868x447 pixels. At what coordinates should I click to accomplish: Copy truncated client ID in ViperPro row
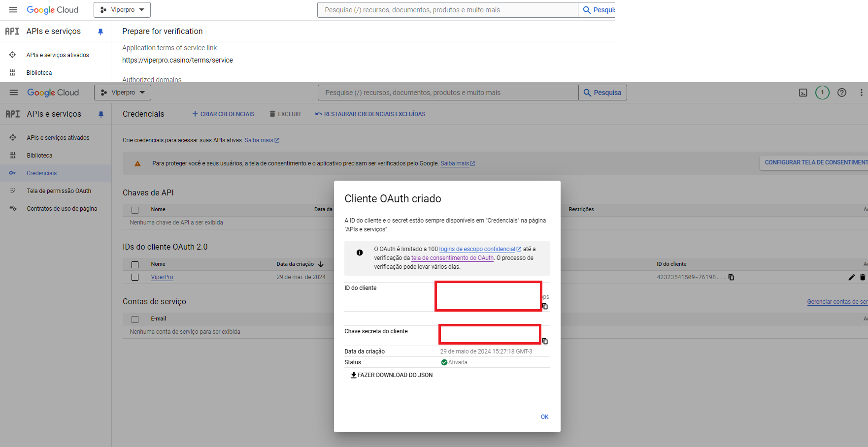tap(731, 277)
